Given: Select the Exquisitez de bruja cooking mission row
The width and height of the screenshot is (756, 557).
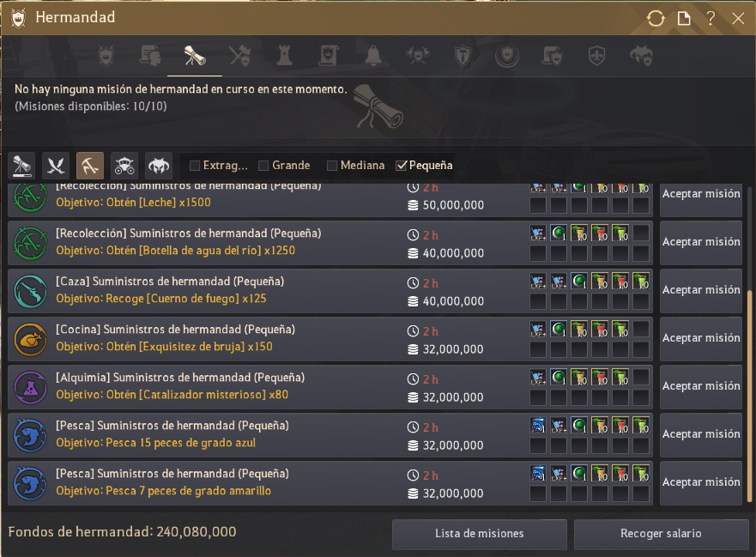Looking at the screenshot, I should click(x=330, y=338).
